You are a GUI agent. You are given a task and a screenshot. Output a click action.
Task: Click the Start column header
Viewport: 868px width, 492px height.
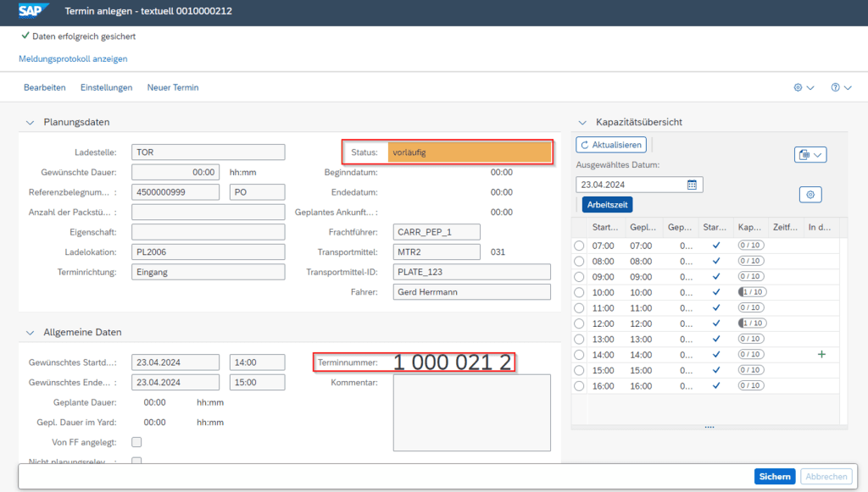[605, 227]
